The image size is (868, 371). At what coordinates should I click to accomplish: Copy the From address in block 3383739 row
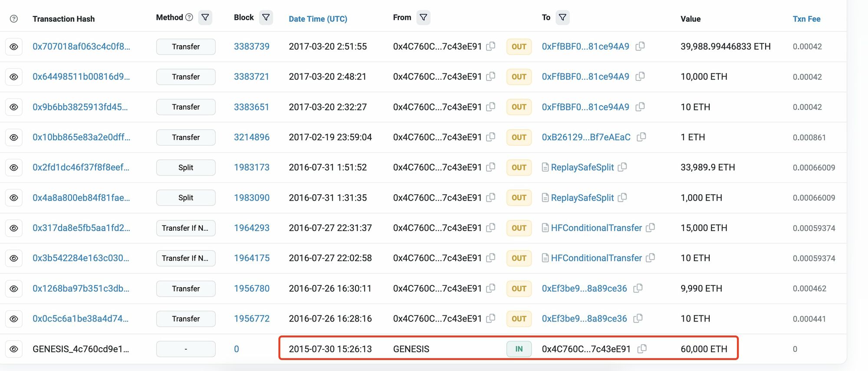[x=491, y=46]
